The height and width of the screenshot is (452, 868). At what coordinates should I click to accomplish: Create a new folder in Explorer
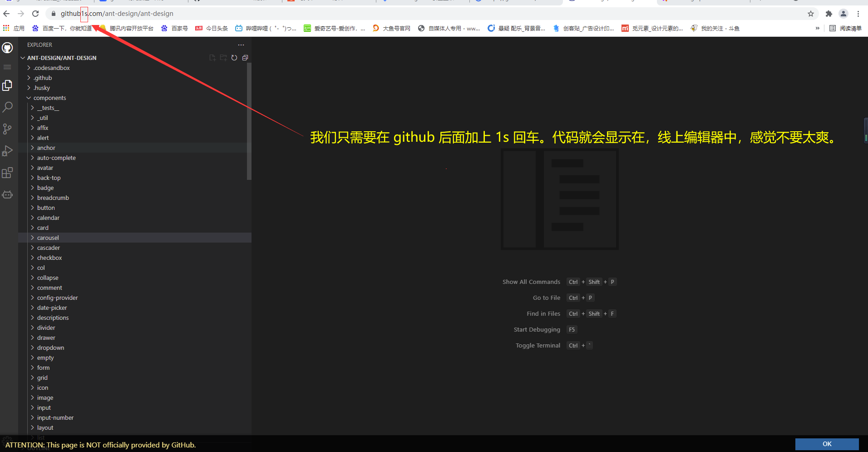[x=223, y=58]
